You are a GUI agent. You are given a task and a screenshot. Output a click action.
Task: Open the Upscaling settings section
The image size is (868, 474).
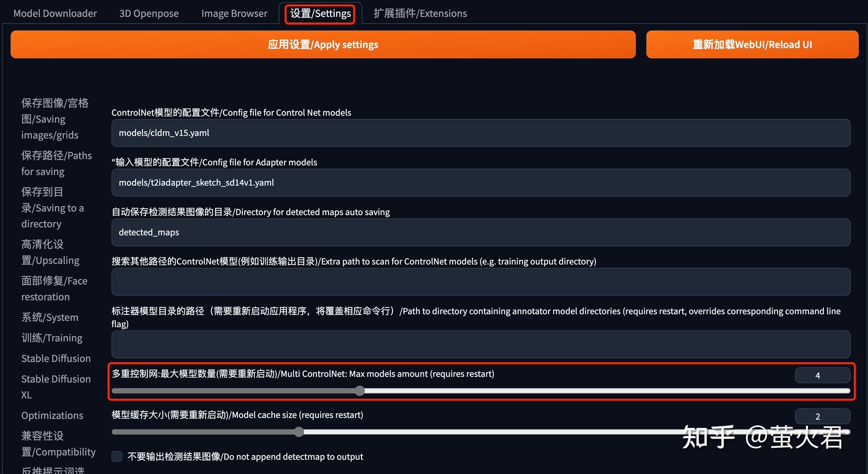pyautogui.click(x=50, y=252)
